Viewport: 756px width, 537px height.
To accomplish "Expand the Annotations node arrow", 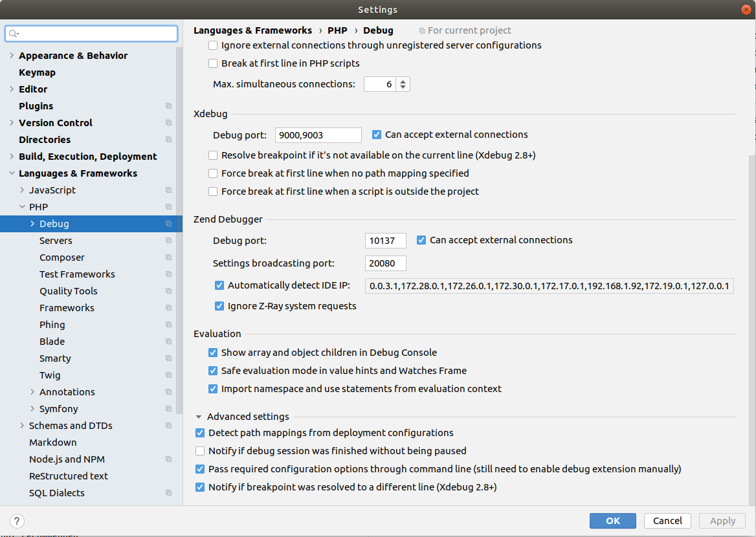I will (x=32, y=392).
